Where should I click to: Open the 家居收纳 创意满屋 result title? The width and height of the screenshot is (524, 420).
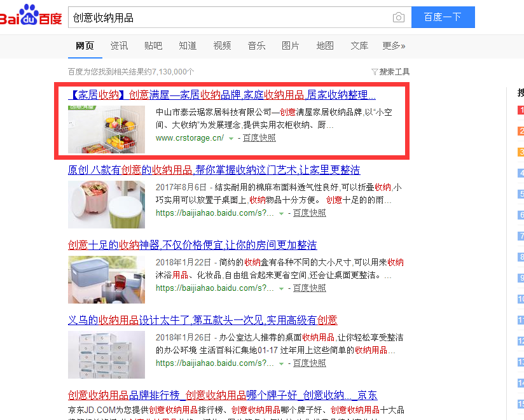pos(222,95)
